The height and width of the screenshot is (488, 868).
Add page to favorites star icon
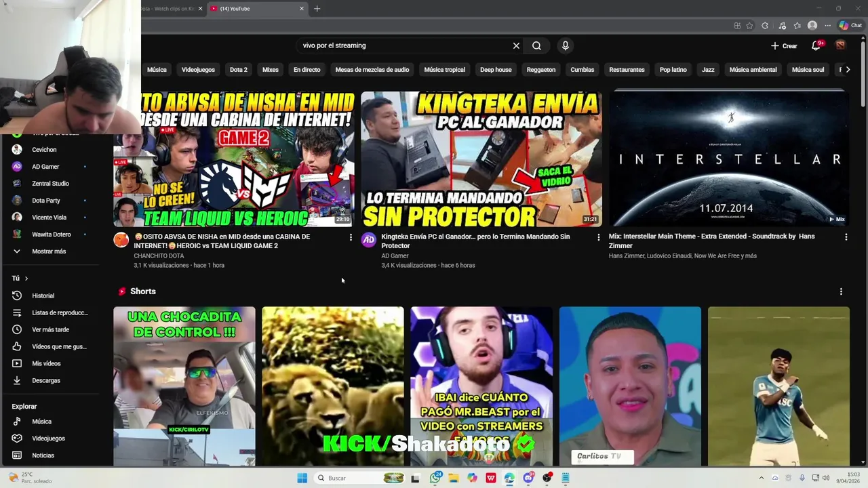coord(749,26)
